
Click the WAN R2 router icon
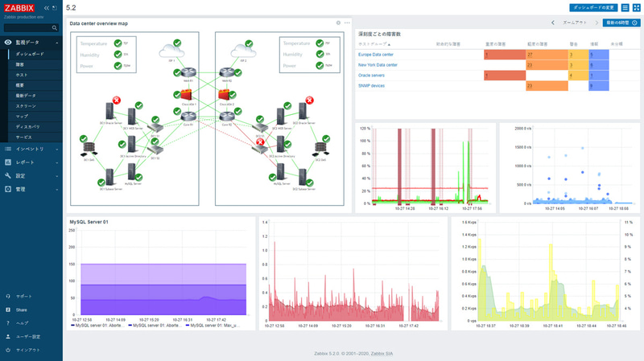(x=227, y=72)
